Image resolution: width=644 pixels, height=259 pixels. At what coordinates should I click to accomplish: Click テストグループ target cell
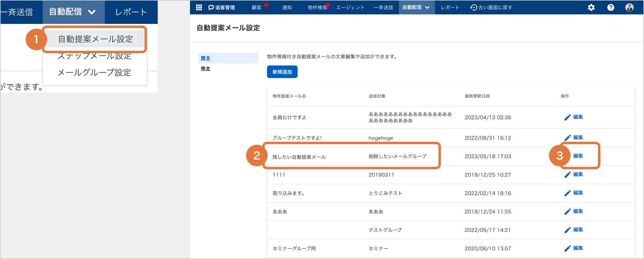click(x=385, y=230)
